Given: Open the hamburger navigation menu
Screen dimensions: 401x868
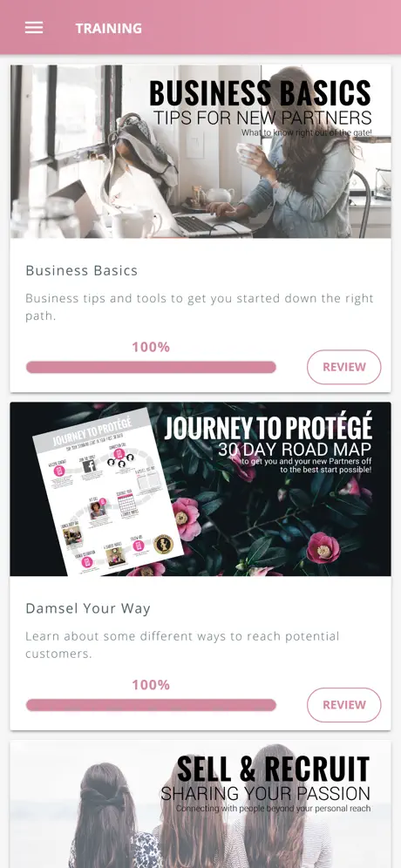Looking at the screenshot, I should [x=34, y=28].
